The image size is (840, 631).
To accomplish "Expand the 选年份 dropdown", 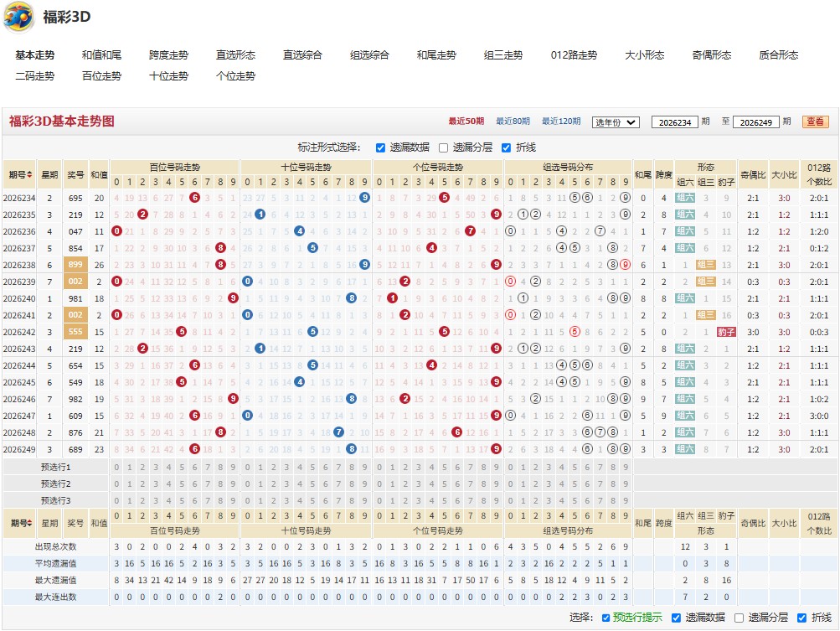I will pyautogui.click(x=616, y=122).
